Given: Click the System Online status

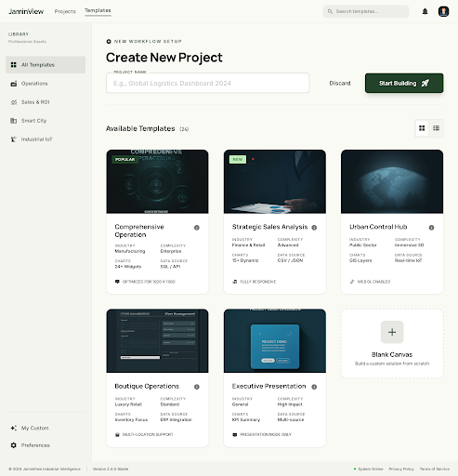Looking at the screenshot, I should [x=369, y=469].
